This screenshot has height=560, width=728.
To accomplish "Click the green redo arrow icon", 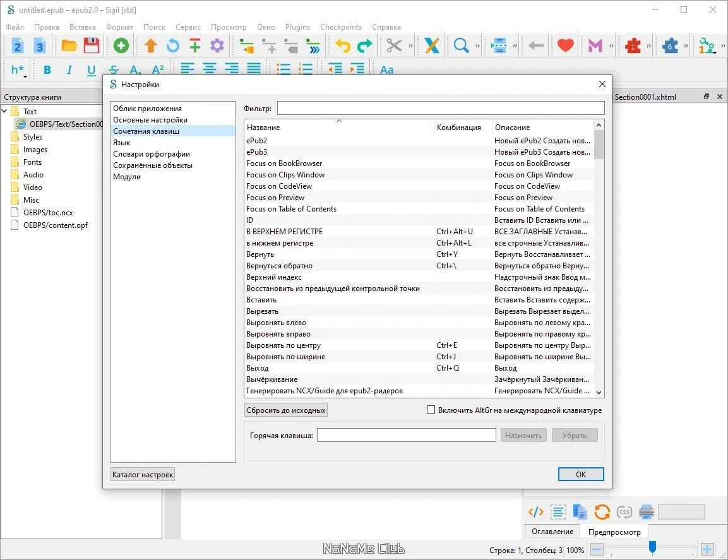I will pos(364,45).
